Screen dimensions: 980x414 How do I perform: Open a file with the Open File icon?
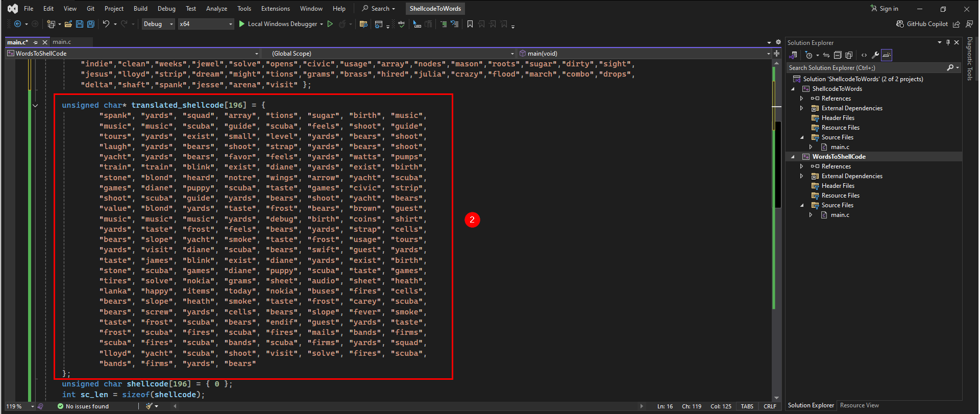pos(68,24)
